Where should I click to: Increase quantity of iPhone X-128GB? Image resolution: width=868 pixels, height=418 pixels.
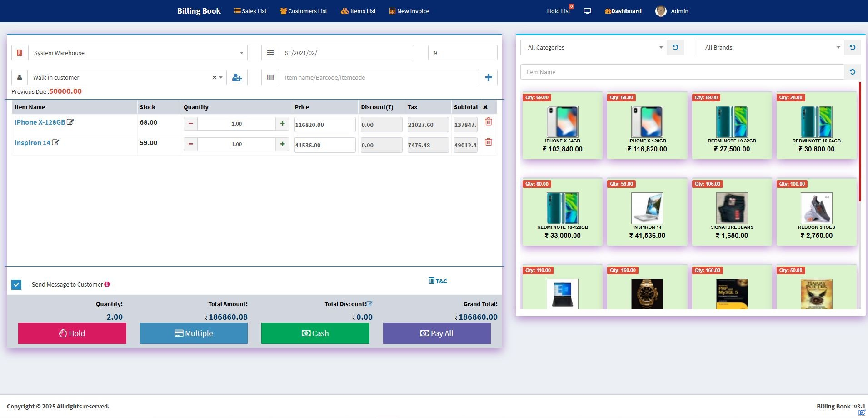pyautogui.click(x=282, y=124)
